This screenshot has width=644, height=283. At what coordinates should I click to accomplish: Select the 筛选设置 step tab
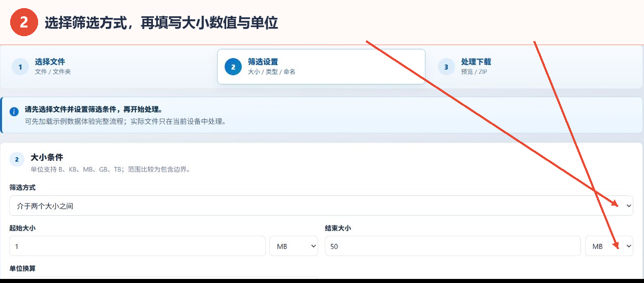pyautogui.click(x=321, y=67)
